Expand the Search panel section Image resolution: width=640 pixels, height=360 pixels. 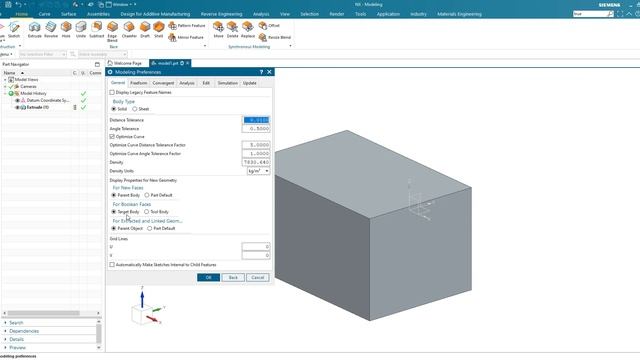pyautogui.click(x=5, y=322)
